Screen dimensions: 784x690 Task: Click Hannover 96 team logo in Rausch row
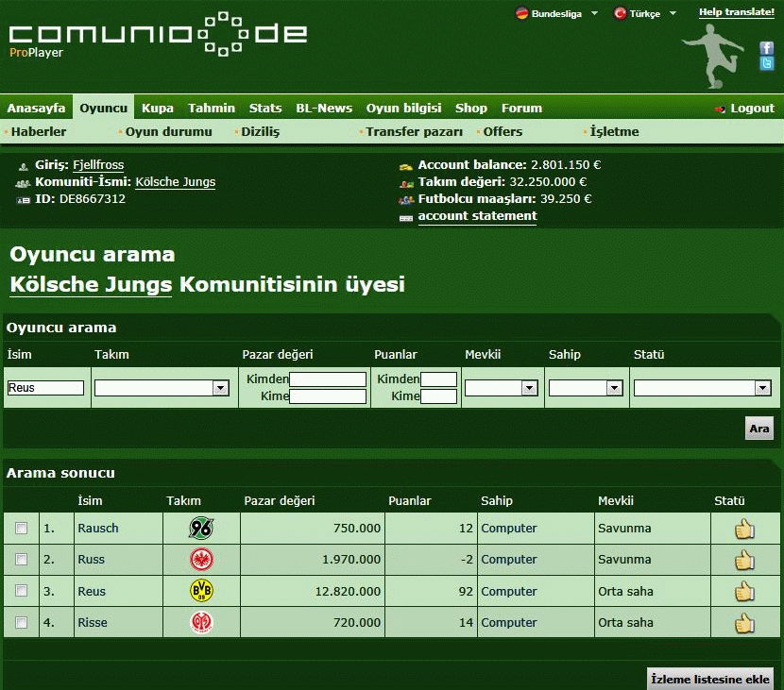201,529
